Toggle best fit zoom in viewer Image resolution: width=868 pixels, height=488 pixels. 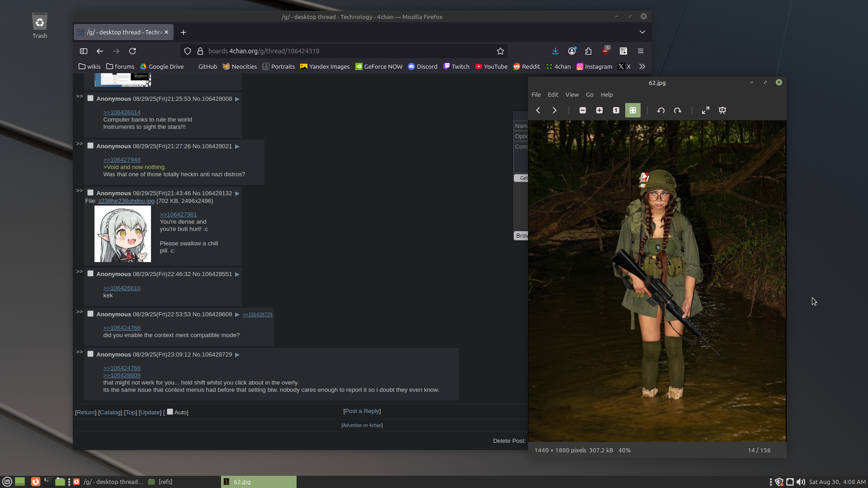coord(633,110)
